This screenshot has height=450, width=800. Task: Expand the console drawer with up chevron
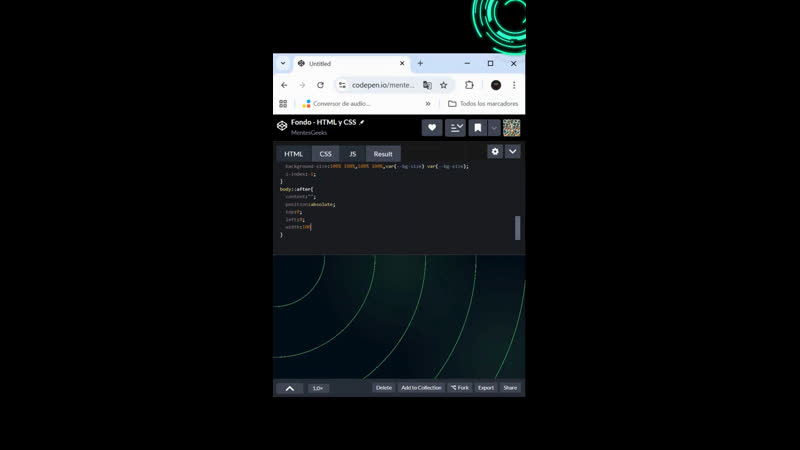point(289,388)
